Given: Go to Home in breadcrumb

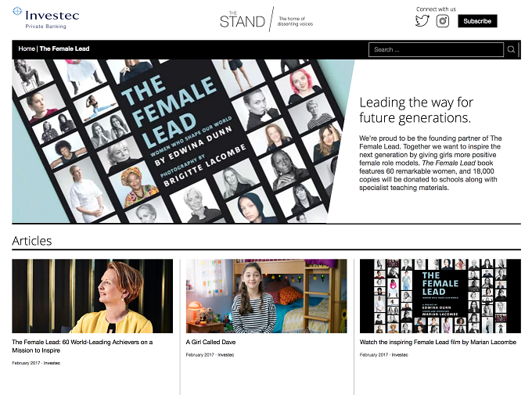Looking at the screenshot, I should [27, 48].
